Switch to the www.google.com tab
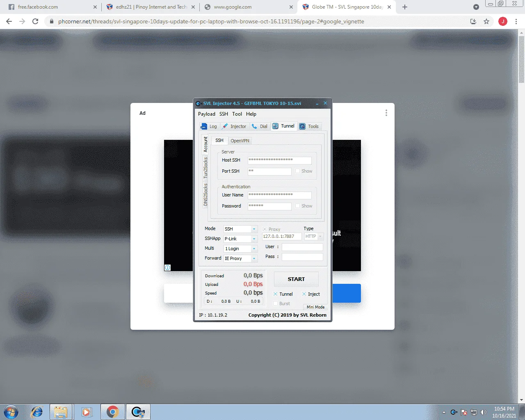The width and height of the screenshot is (525, 420). point(249,7)
